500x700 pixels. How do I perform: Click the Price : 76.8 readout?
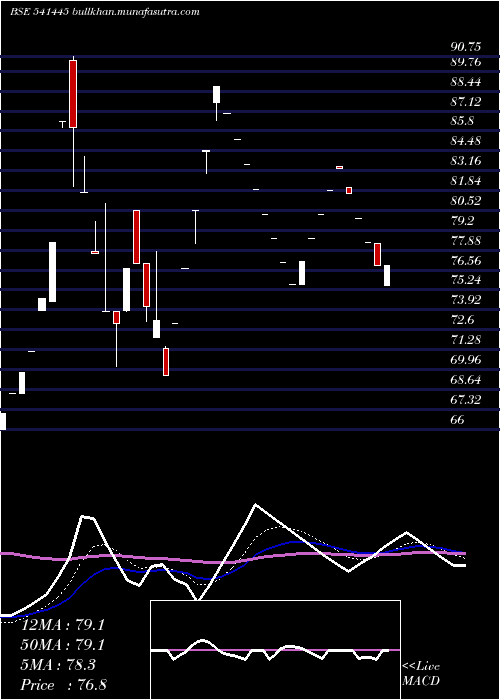[x=63, y=685]
